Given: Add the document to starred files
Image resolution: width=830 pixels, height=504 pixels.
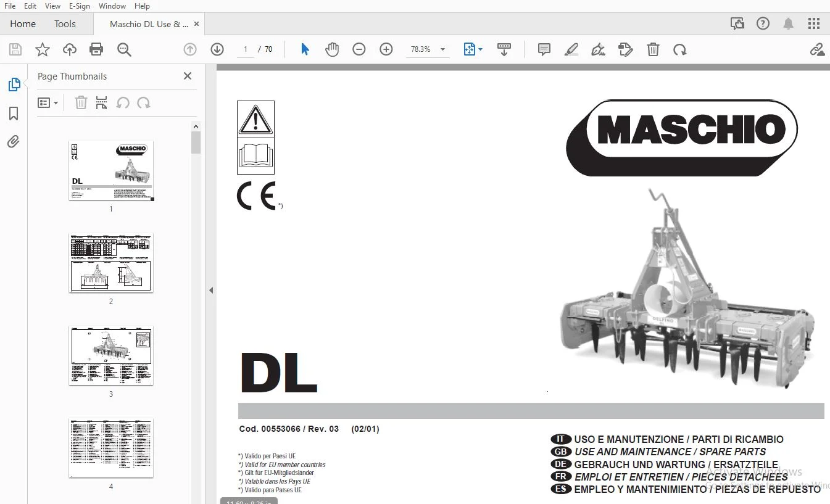Looking at the screenshot, I should (43, 50).
